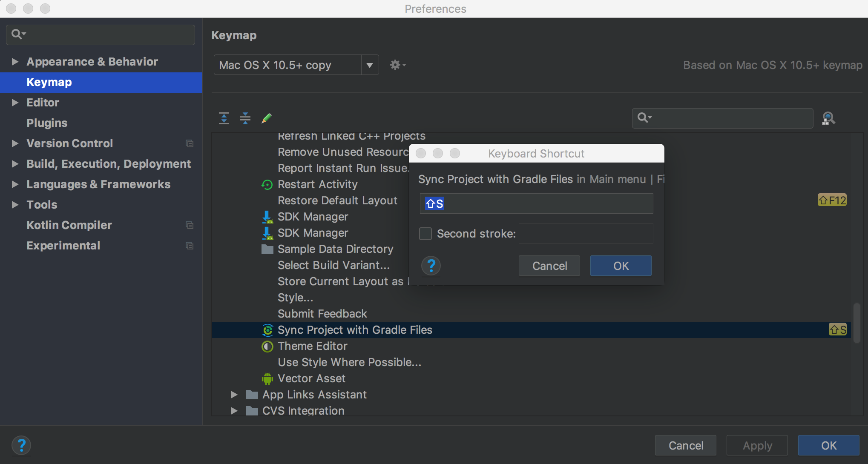The height and width of the screenshot is (464, 868).
Task: Click the keymap action search magnifier icon
Action: pyautogui.click(x=644, y=118)
